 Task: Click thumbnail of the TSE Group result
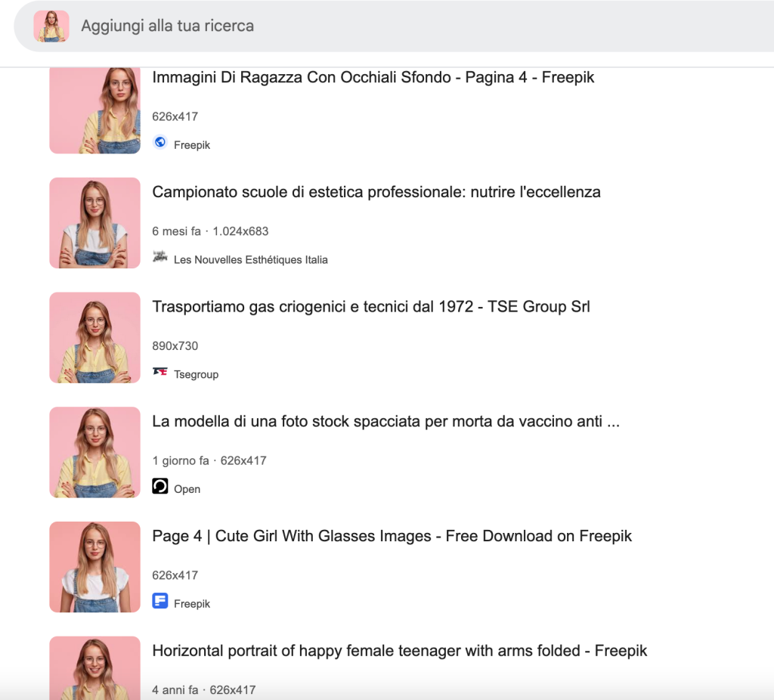(94, 338)
